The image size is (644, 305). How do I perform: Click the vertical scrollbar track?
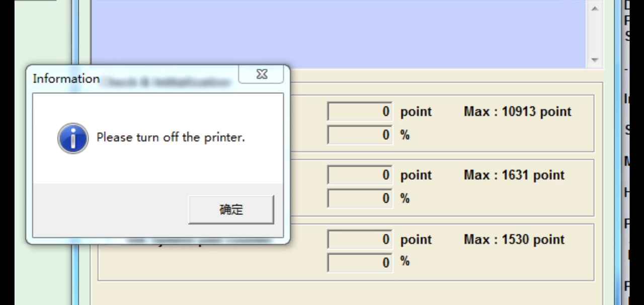[595, 34]
